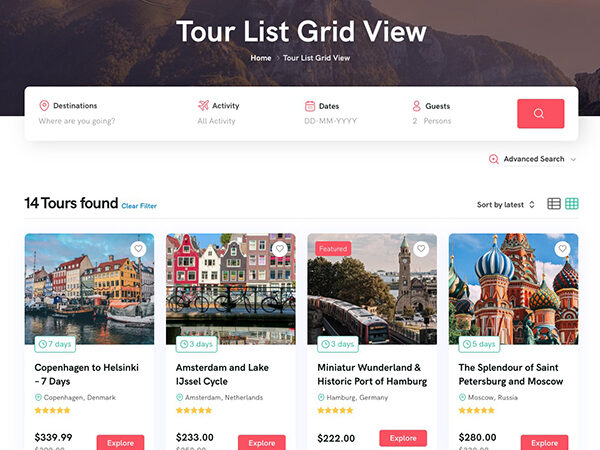Go to Home in the breadcrumb

(260, 58)
